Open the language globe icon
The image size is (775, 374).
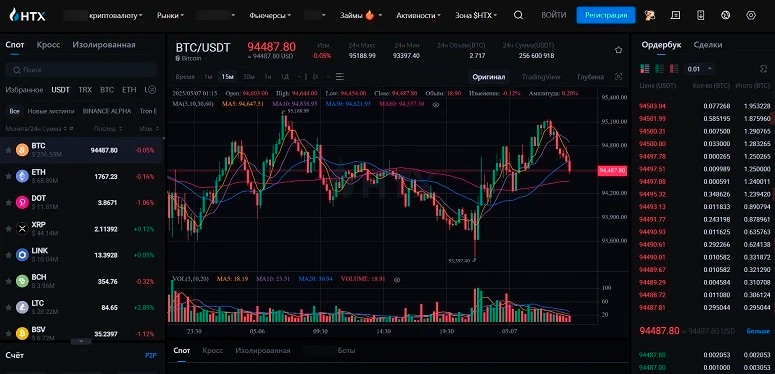[x=726, y=15]
